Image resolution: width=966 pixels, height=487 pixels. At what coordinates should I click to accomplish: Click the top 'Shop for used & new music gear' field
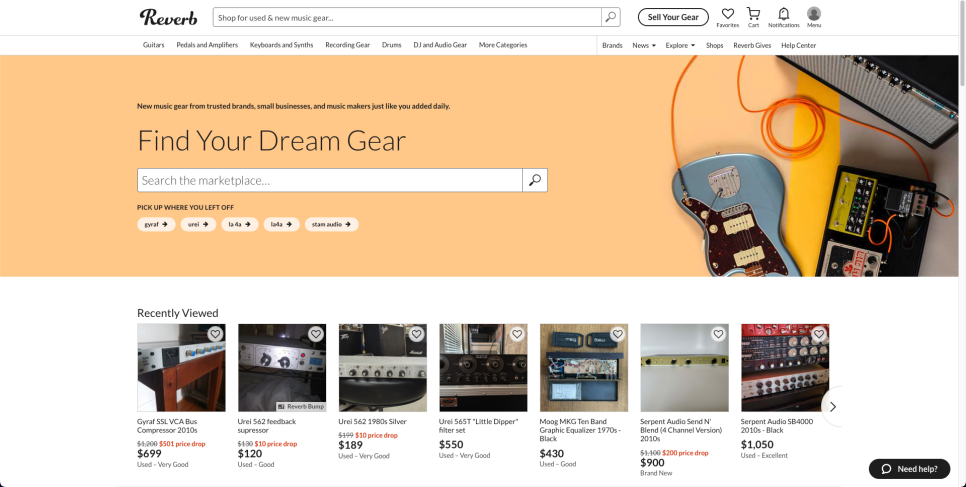(x=407, y=17)
